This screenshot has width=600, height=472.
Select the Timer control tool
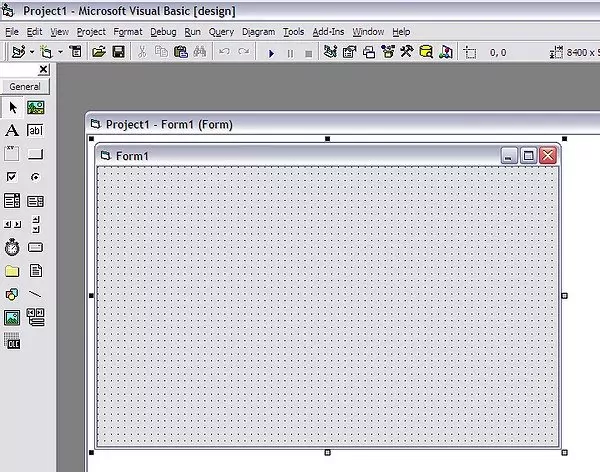pos(13,247)
